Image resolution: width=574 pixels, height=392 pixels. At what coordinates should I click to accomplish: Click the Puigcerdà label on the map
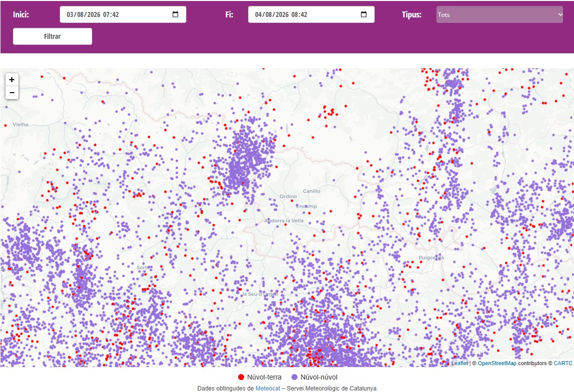[431, 258]
